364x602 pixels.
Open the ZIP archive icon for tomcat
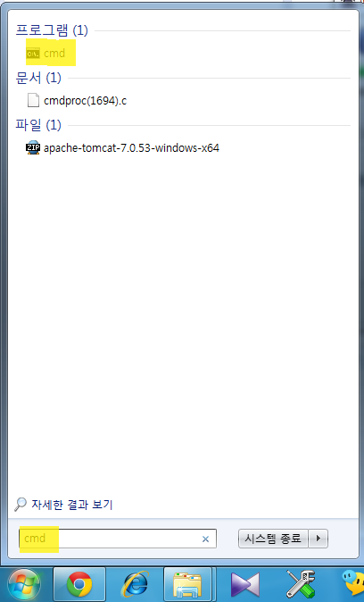(33, 147)
